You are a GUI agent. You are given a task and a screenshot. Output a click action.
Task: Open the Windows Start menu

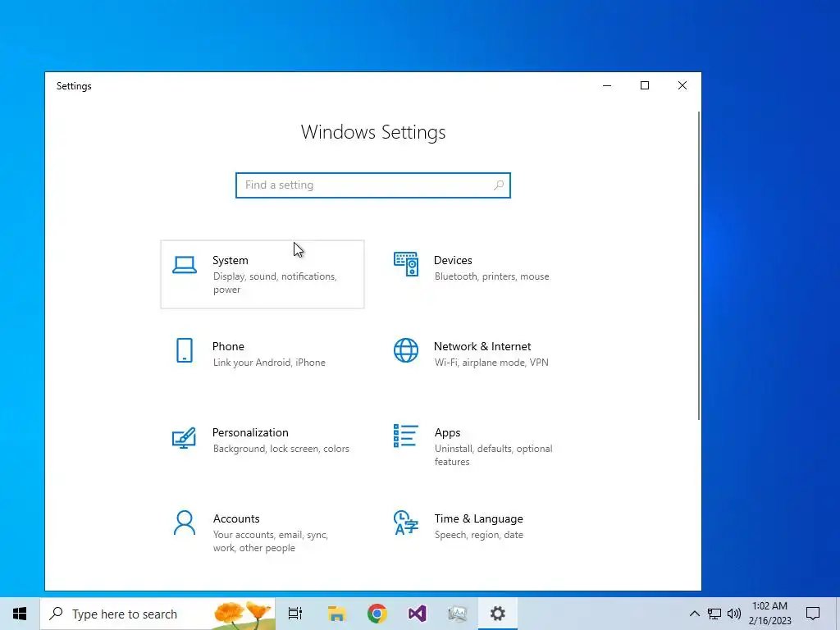point(20,614)
